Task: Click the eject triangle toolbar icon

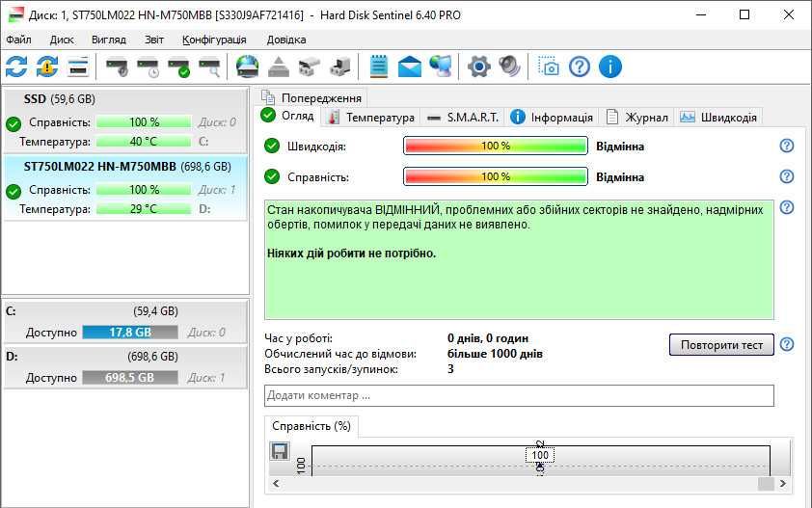Action: (x=279, y=67)
